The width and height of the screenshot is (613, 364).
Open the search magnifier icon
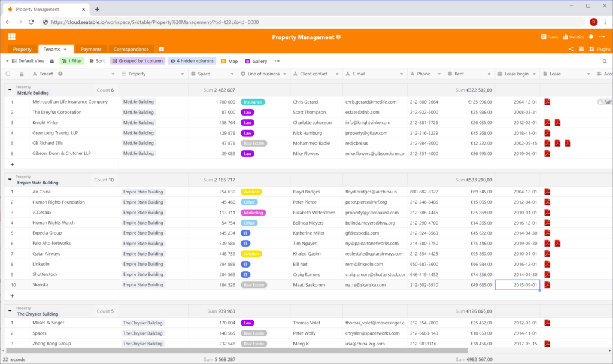[605, 62]
